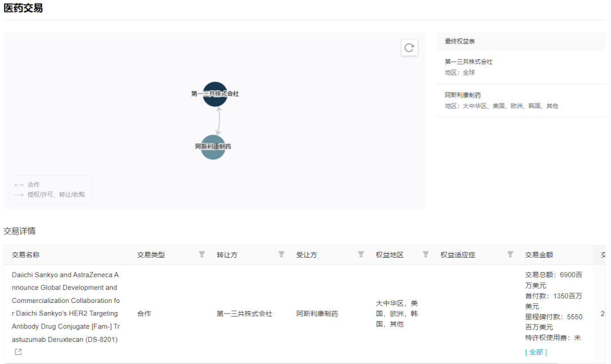The width and height of the screenshot is (611, 364).
Task: Click the 交易名称 column header
Action: 25,254
